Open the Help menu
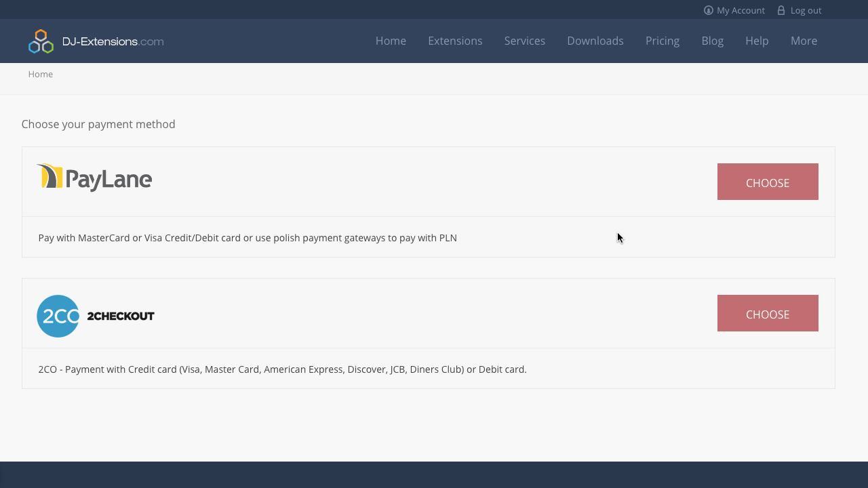Viewport: 868px width, 488px height. pyautogui.click(x=757, y=41)
